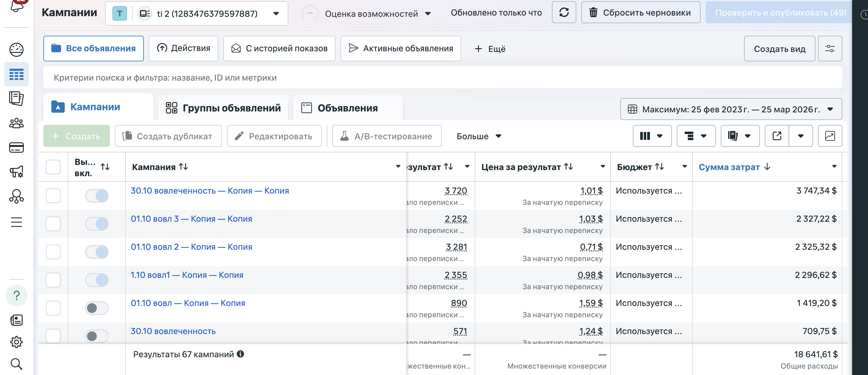
Task: Switch to Объявления tab
Action: tap(348, 108)
